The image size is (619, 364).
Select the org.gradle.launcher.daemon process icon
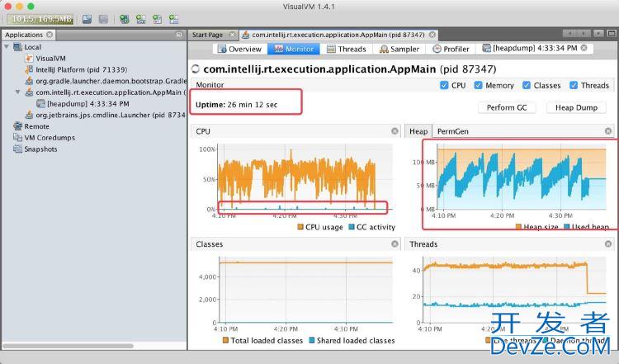29,81
